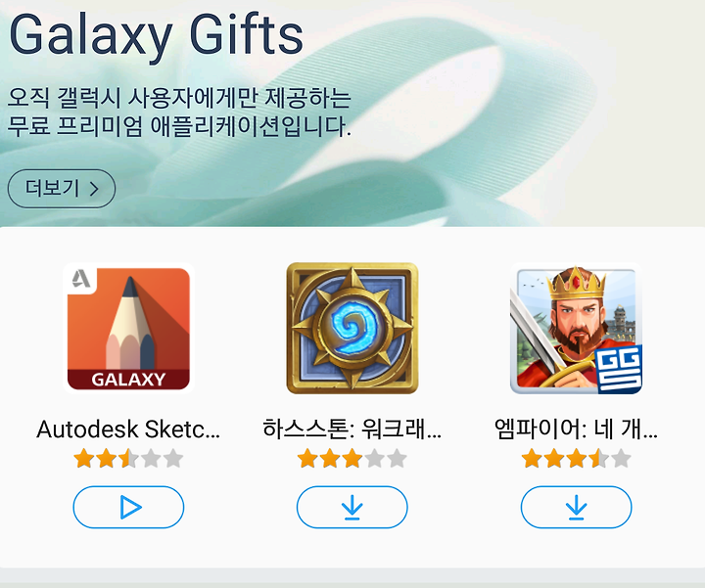
Task: Open the Autodesk SketchBook pencil app icon
Action: pos(128,329)
